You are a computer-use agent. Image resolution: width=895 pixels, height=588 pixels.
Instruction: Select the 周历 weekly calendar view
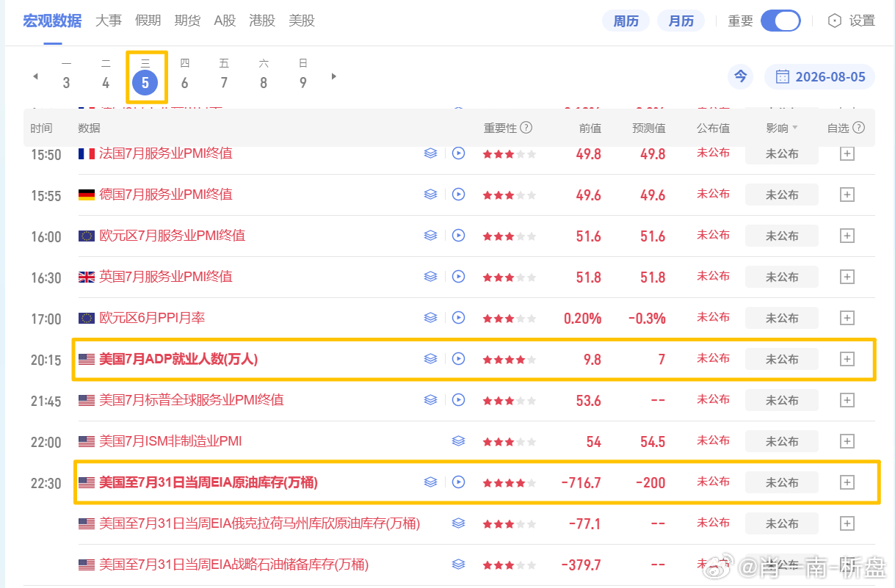pos(626,21)
